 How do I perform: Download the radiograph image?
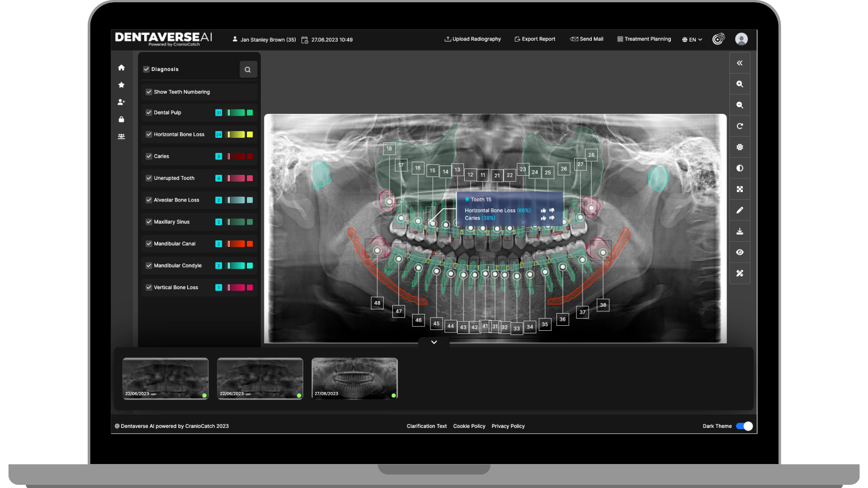pos(740,231)
